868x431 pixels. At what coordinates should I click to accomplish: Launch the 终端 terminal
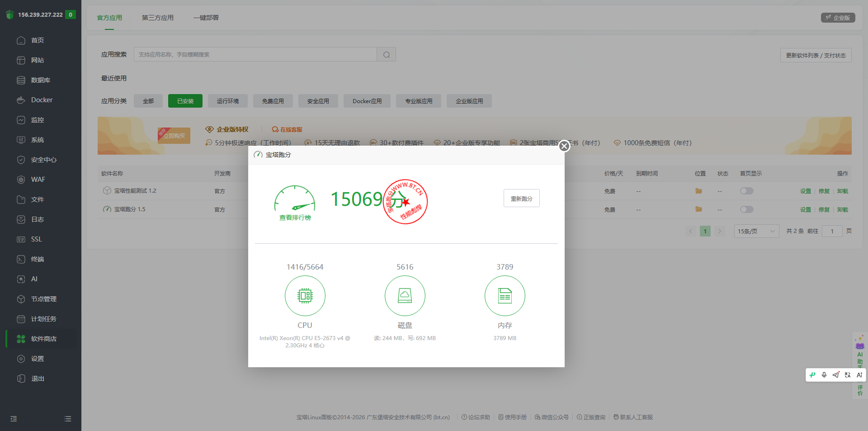coord(38,259)
